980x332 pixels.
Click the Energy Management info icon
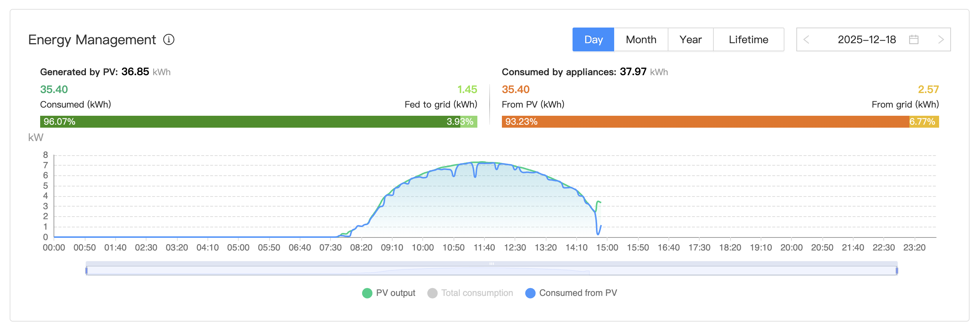pos(168,39)
